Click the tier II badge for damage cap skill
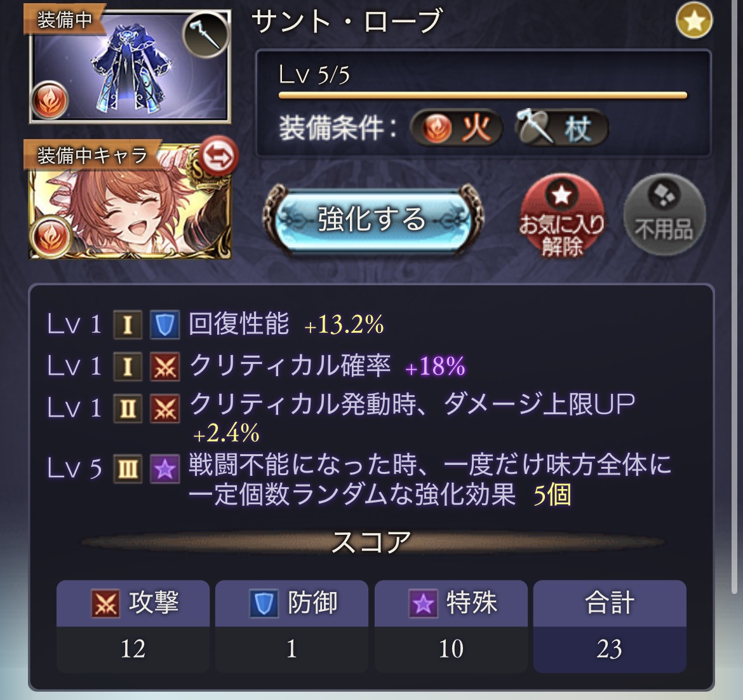 tap(128, 408)
